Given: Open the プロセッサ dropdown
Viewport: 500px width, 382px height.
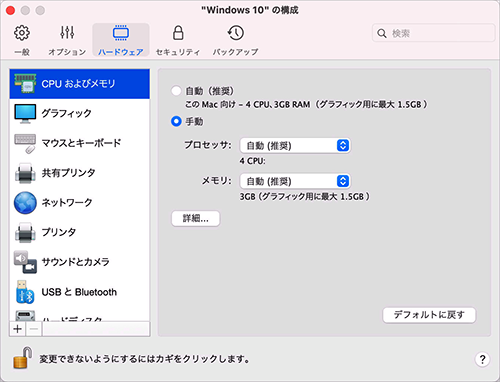Looking at the screenshot, I should coord(295,146).
